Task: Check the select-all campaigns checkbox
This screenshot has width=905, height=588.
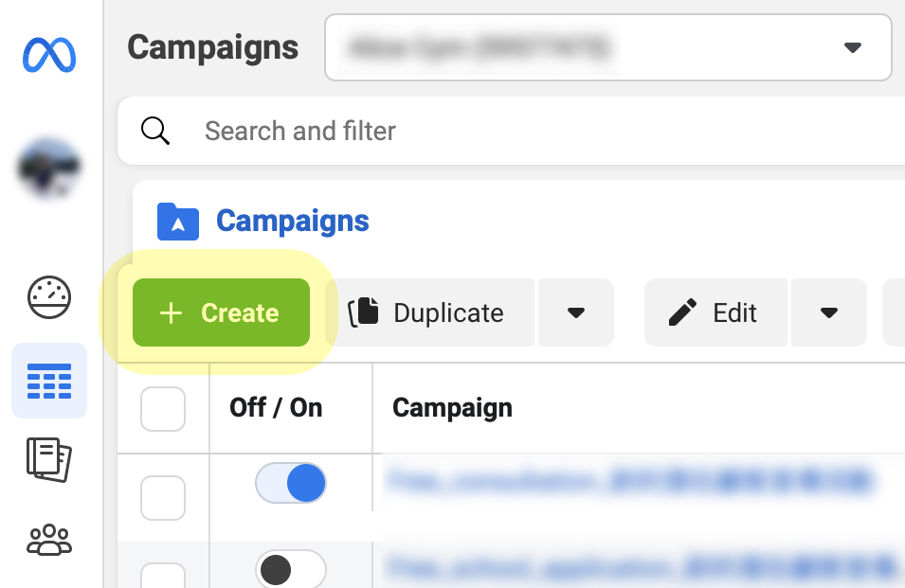Action: (x=163, y=409)
